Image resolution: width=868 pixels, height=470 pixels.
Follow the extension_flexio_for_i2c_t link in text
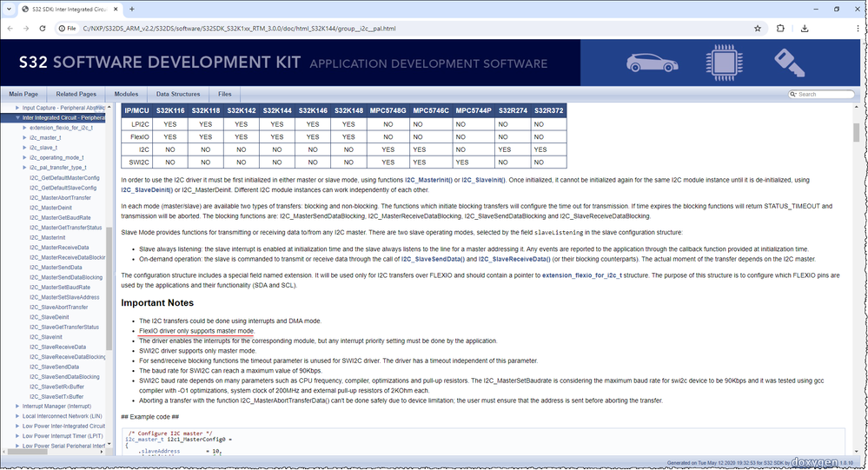pyautogui.click(x=582, y=275)
